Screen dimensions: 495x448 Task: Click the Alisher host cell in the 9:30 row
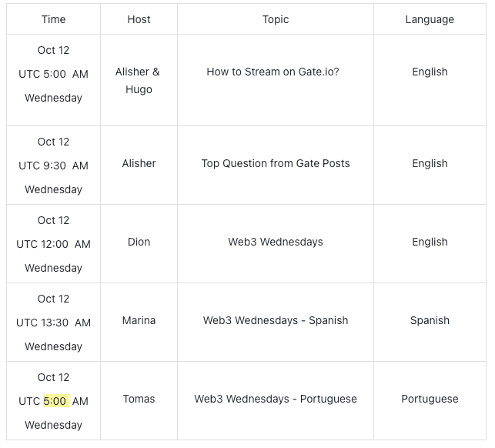(x=139, y=163)
